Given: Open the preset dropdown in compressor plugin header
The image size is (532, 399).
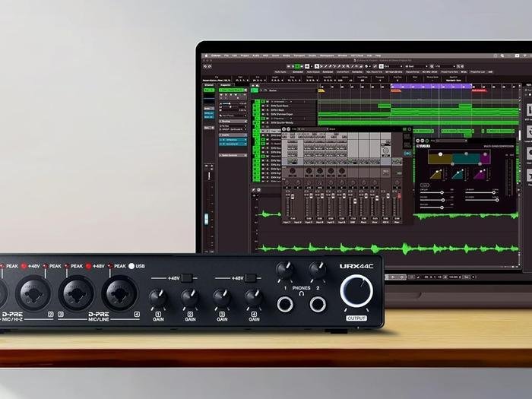Looking at the screenshot, I should point(451,141).
